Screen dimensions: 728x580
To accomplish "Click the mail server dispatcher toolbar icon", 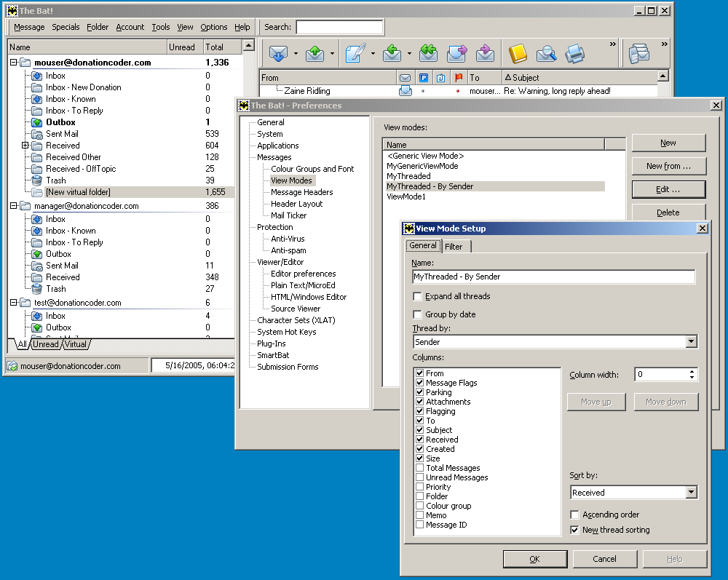I will 639,54.
